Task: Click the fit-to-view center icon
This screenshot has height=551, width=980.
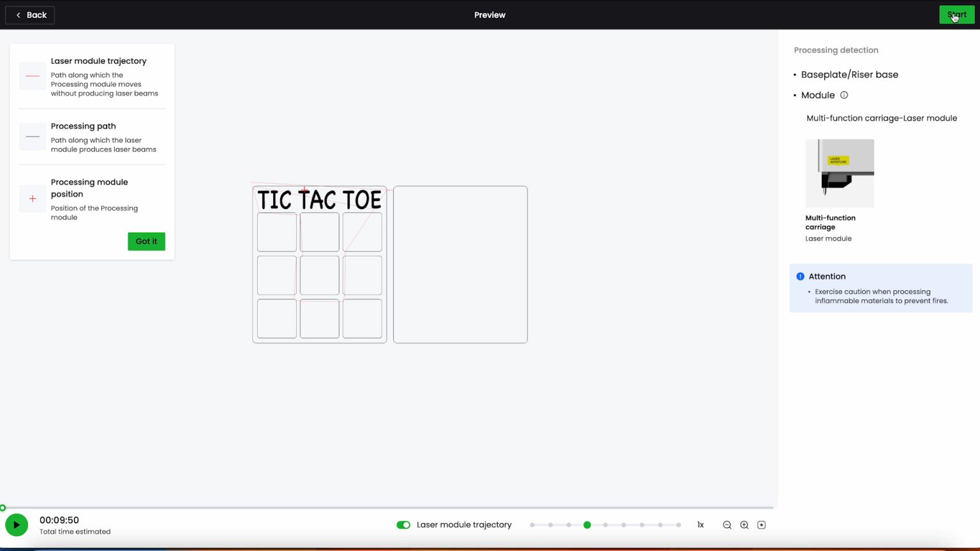Action: coord(761,525)
